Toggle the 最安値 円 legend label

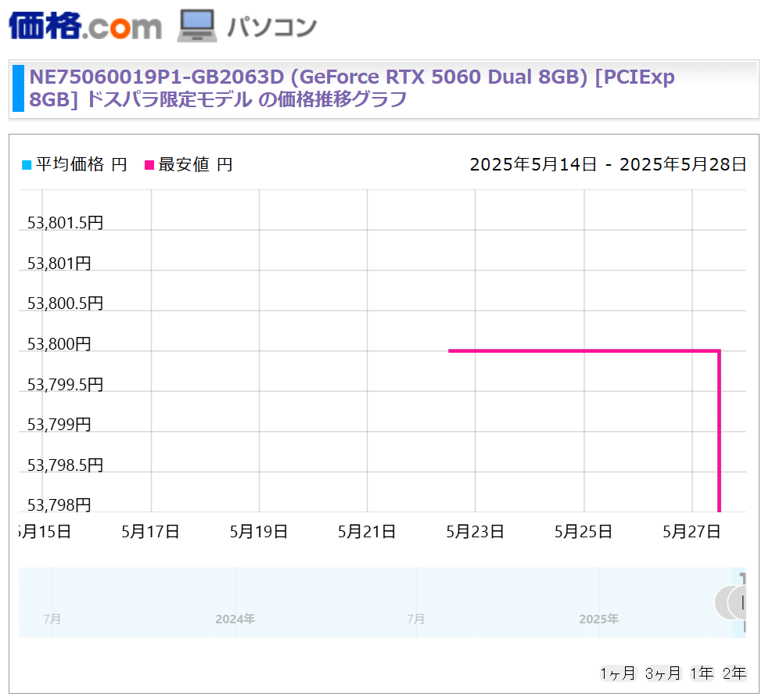coord(195,164)
